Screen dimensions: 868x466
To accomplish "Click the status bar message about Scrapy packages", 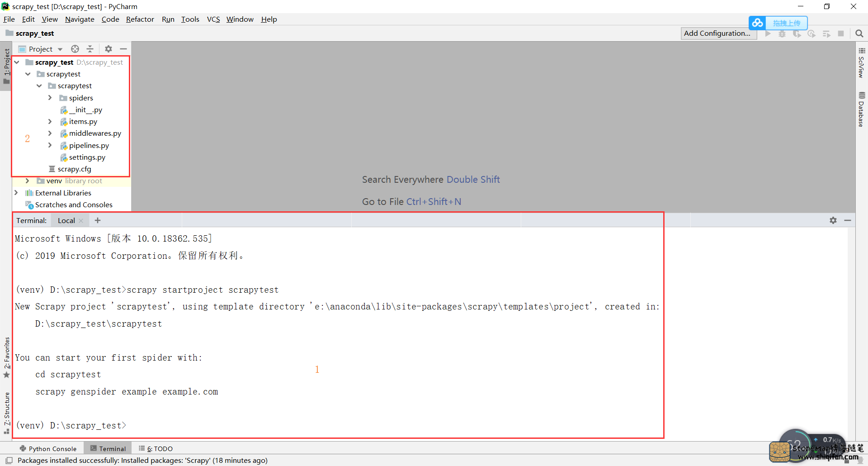I will (142, 460).
